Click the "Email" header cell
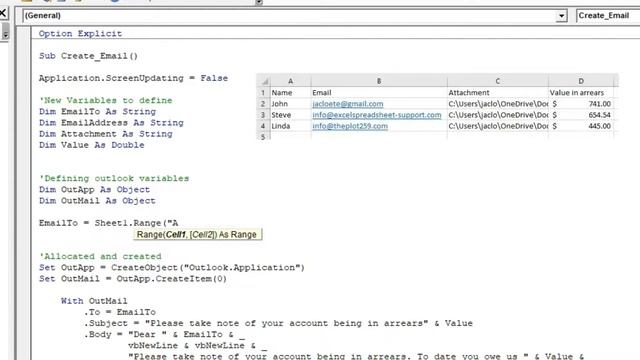The image size is (640, 360). (379, 93)
